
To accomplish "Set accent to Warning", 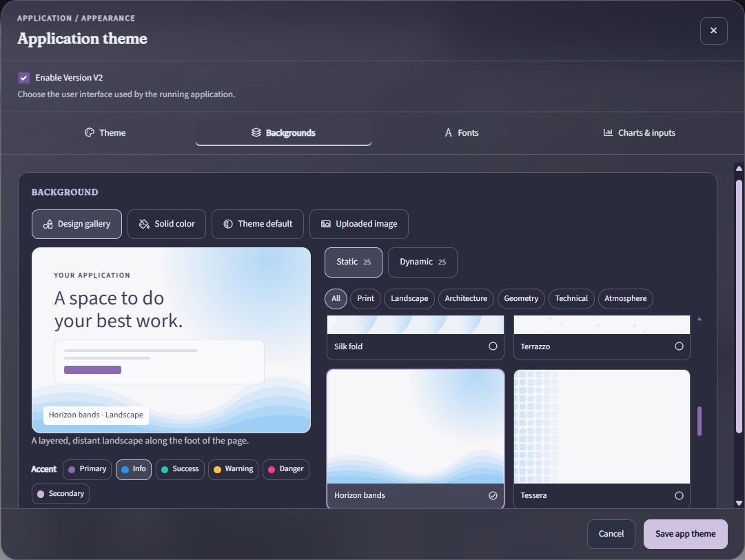I will coord(234,469).
